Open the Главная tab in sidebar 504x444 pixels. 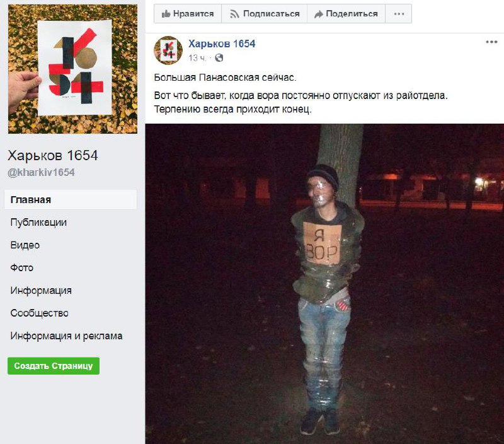pyautogui.click(x=71, y=200)
